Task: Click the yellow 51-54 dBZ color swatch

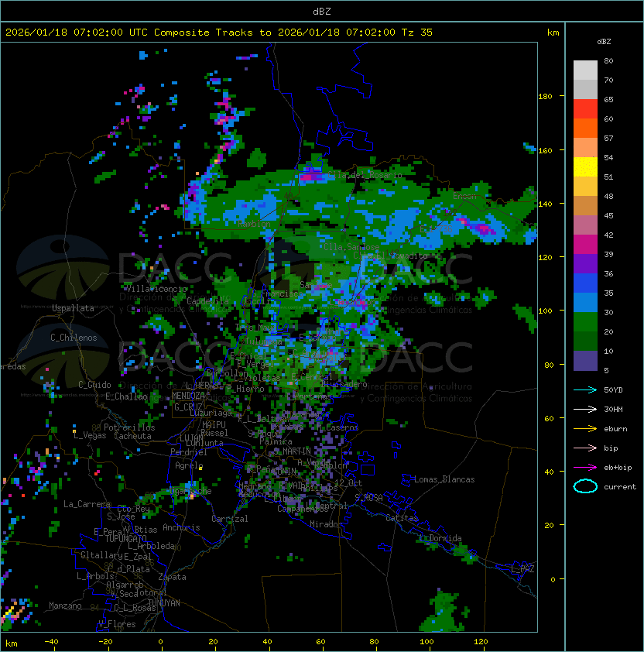Action: point(585,167)
